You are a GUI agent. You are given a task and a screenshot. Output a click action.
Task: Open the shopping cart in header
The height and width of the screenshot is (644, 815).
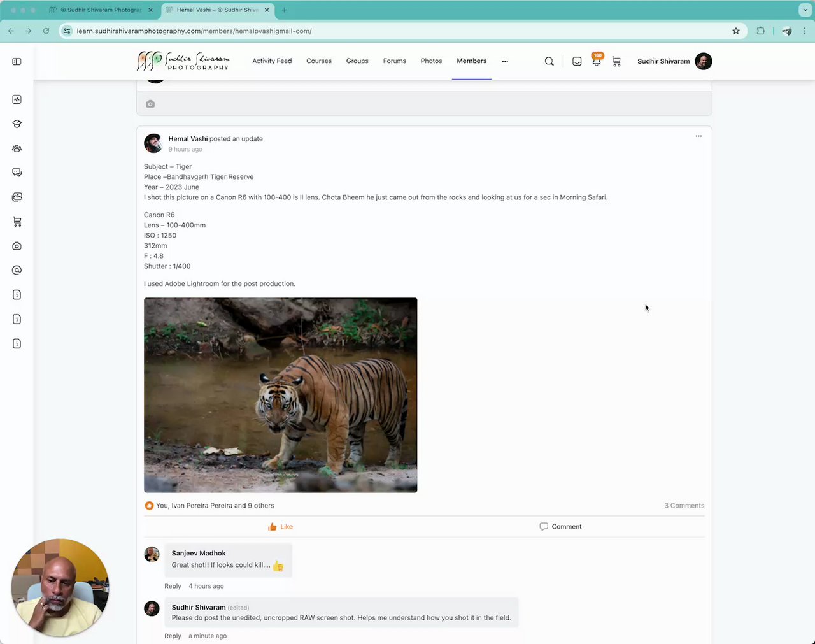[616, 61]
